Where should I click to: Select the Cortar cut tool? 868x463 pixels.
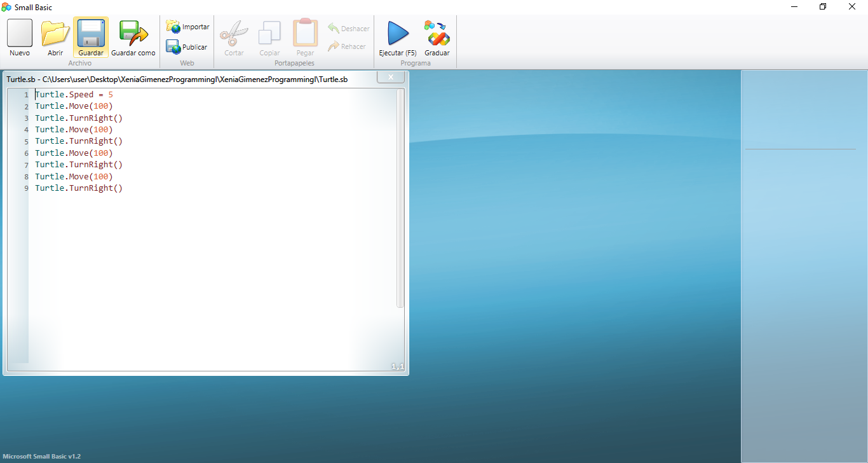click(x=233, y=37)
